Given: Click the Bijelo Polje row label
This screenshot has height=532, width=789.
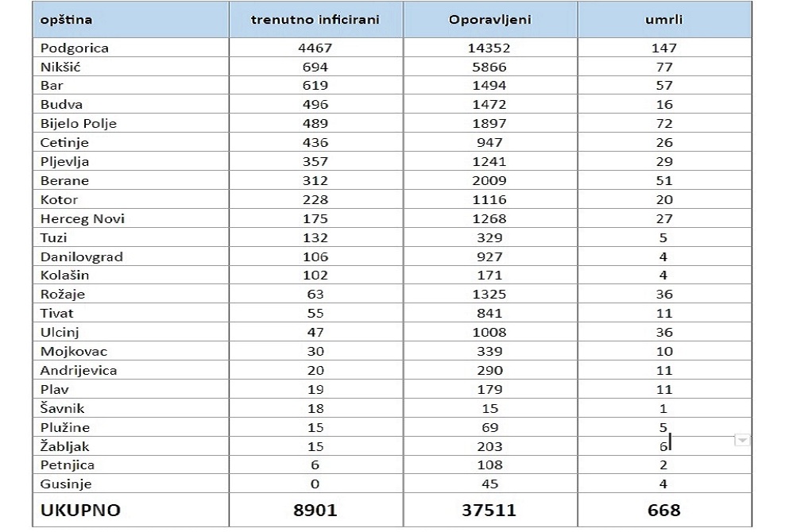Looking at the screenshot, I should (79, 124).
